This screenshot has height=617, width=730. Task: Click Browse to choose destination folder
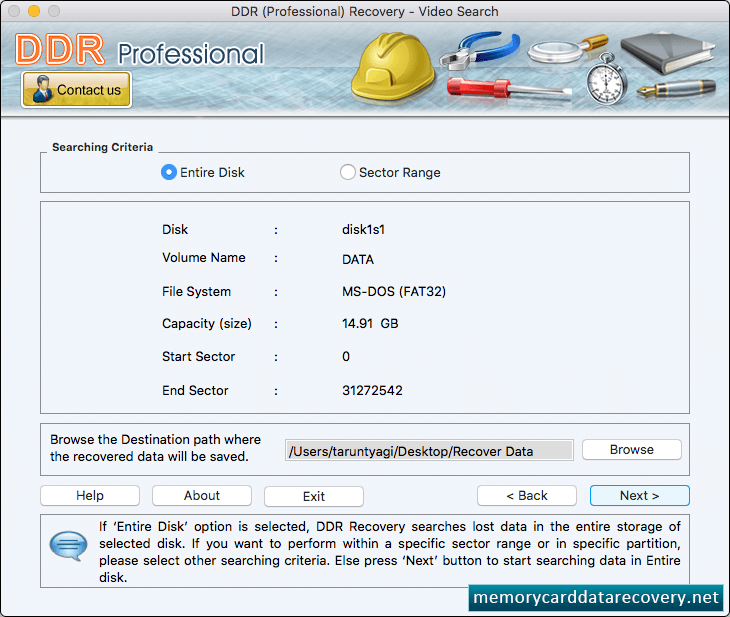(x=632, y=450)
